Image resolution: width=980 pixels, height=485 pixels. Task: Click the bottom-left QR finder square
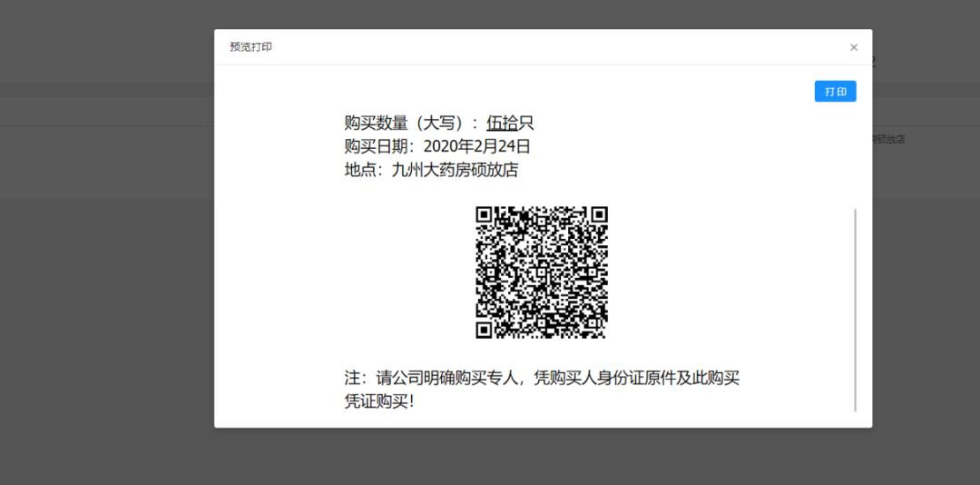point(485,329)
